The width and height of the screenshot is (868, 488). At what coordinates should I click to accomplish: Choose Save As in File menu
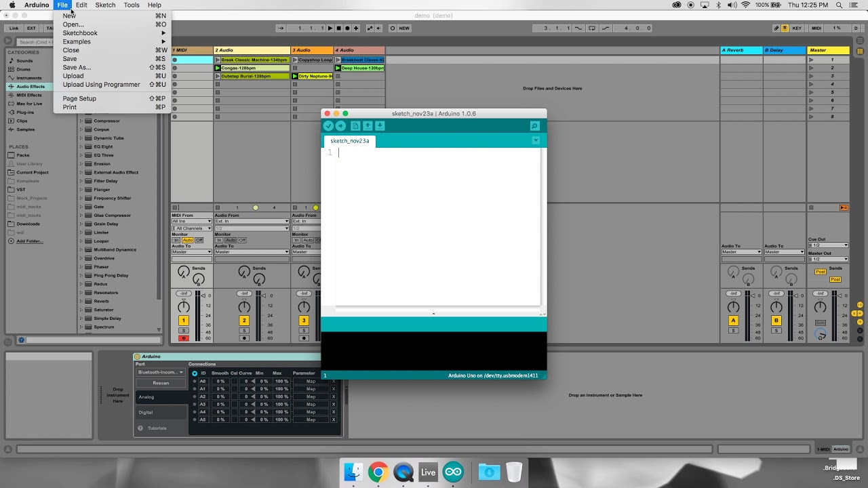click(112, 67)
